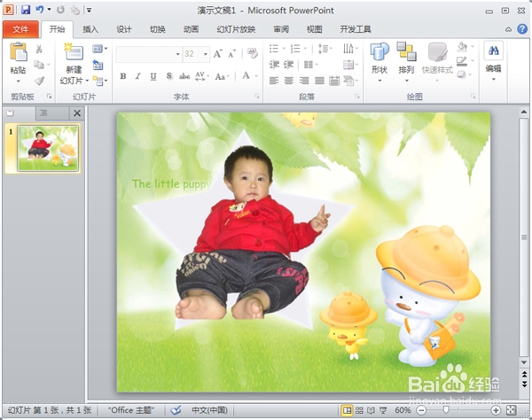This screenshot has height=420, width=532.
Task: Minimize the ribbon with the caret button
Action: pyautogui.click(x=508, y=29)
